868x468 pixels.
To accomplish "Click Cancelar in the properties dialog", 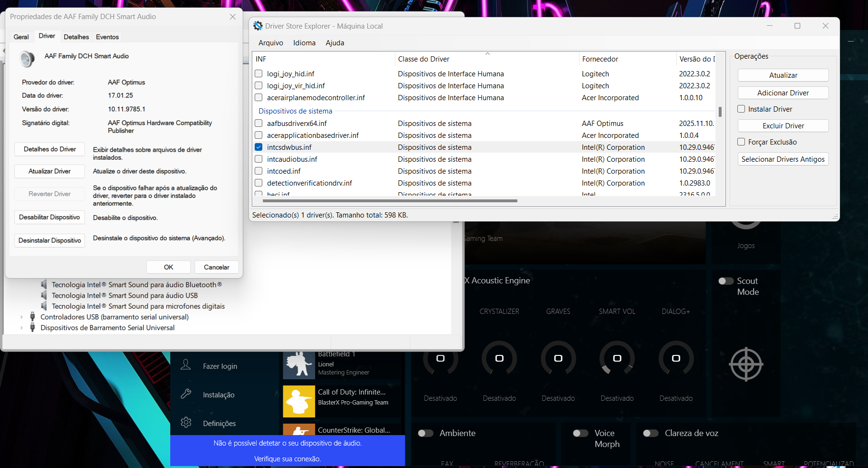I will pyautogui.click(x=217, y=267).
